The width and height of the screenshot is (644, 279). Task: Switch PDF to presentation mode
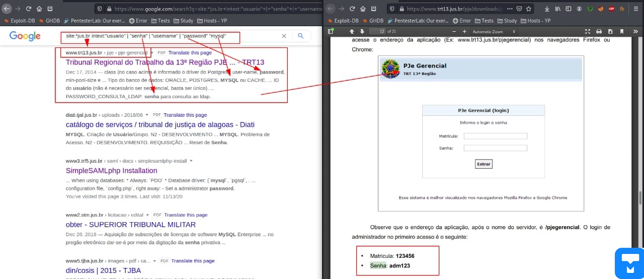pyautogui.click(x=587, y=31)
